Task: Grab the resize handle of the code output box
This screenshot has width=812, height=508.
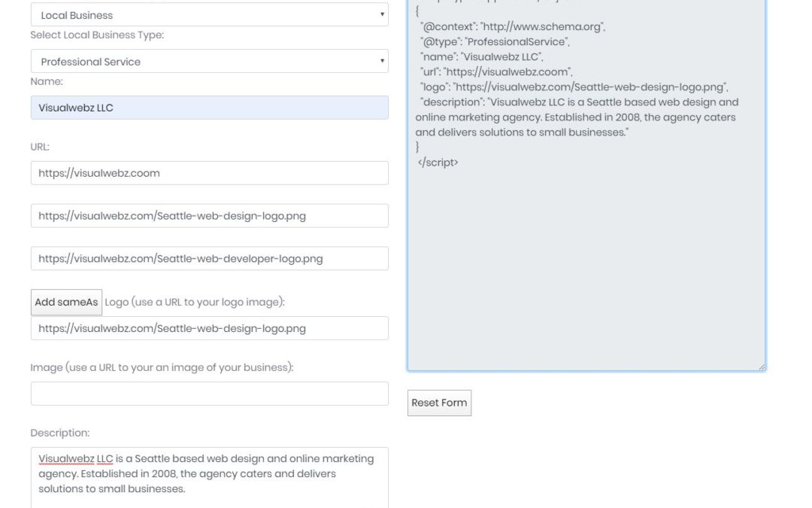Action: [x=761, y=367]
